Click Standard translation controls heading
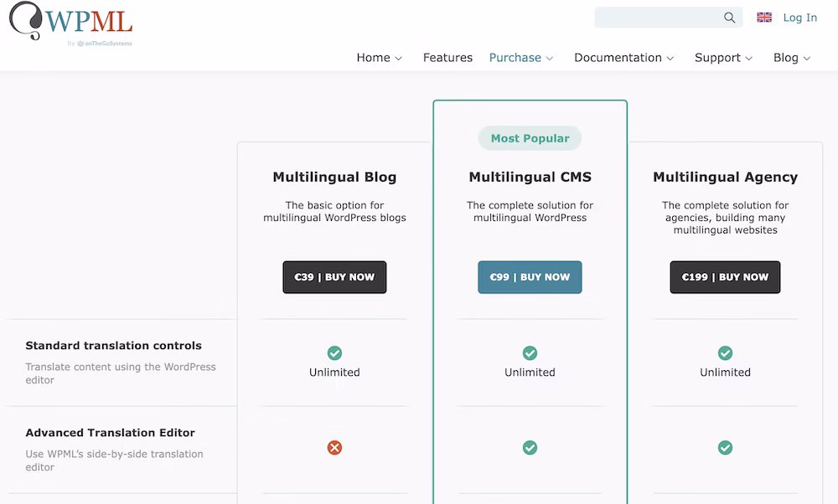Viewport: 838px width, 504px height. pyautogui.click(x=113, y=346)
